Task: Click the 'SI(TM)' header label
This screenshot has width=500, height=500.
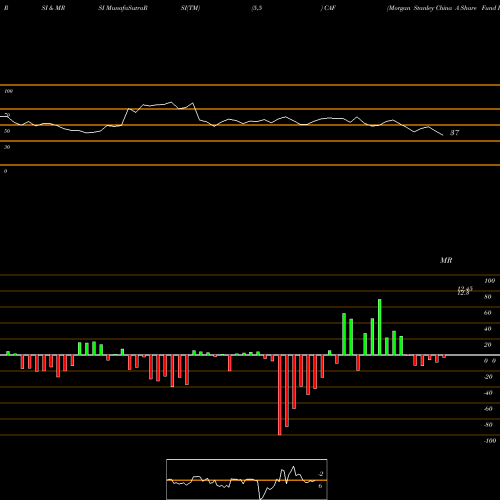Action: 190,8
